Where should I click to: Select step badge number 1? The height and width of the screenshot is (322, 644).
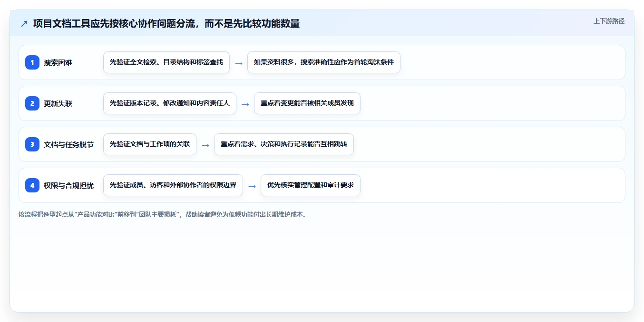32,62
